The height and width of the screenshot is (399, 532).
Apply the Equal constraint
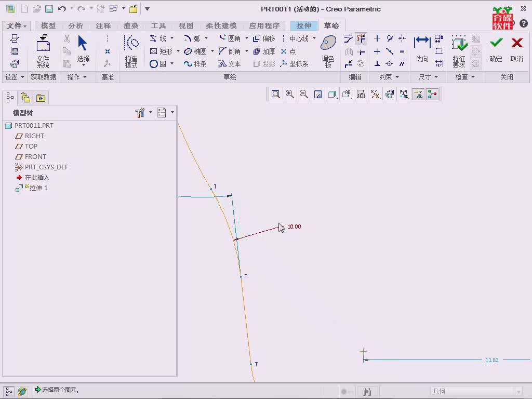[x=402, y=51]
